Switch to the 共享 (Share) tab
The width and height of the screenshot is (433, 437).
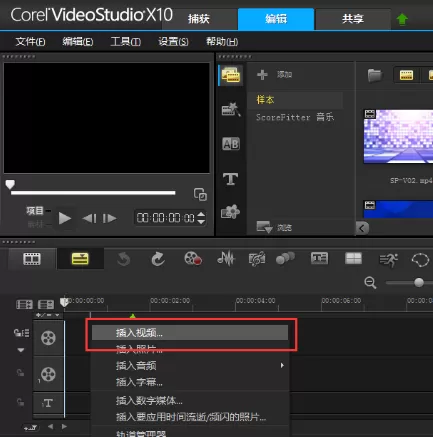[x=353, y=19]
